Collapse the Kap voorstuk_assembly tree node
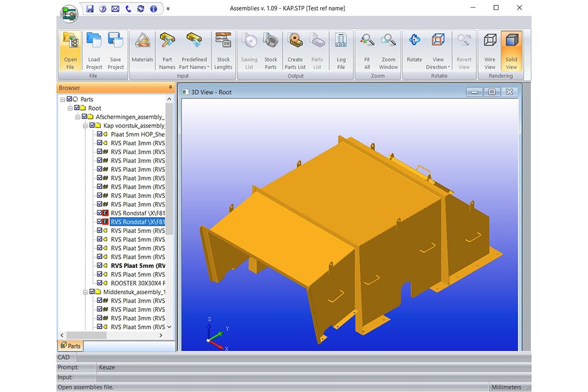 [85, 126]
